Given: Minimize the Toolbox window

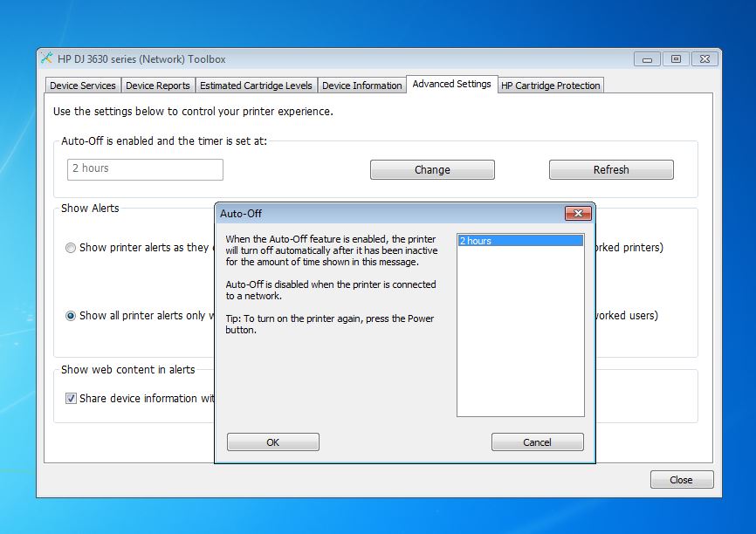Looking at the screenshot, I should coord(647,59).
